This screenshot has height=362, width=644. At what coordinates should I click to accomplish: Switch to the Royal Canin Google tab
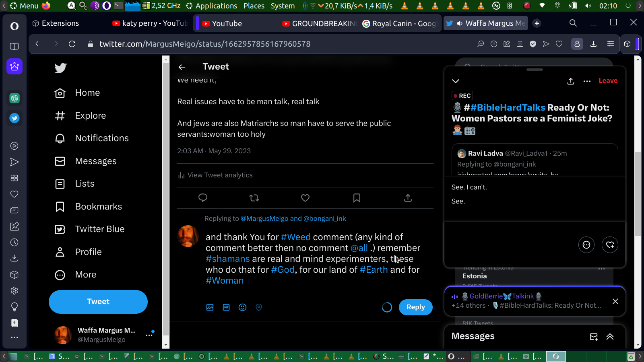click(x=400, y=23)
